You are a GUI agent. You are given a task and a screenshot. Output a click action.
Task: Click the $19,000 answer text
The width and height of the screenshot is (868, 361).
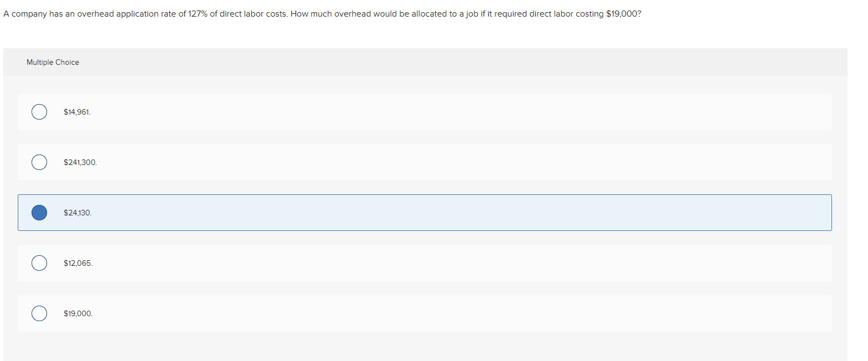(78, 313)
